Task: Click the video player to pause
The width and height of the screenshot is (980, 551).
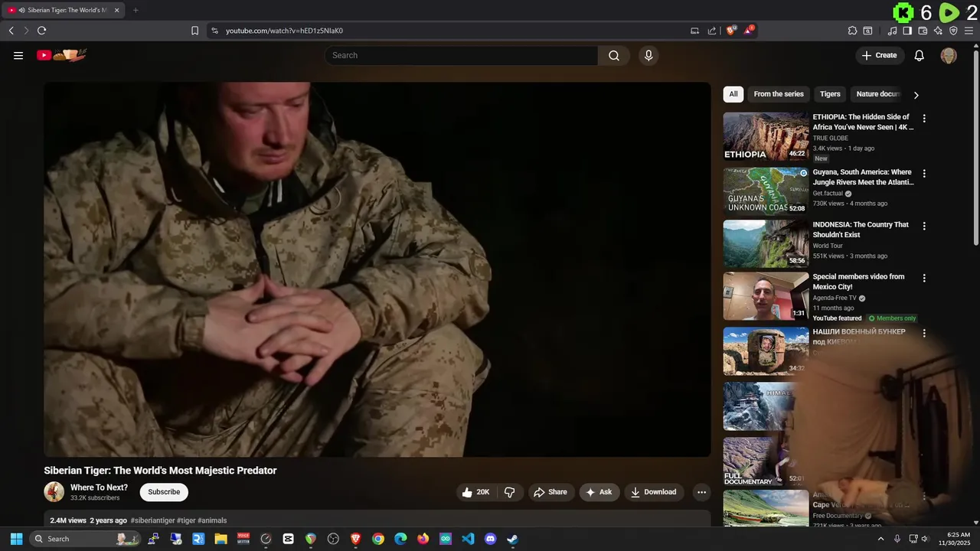Action: coord(377,269)
